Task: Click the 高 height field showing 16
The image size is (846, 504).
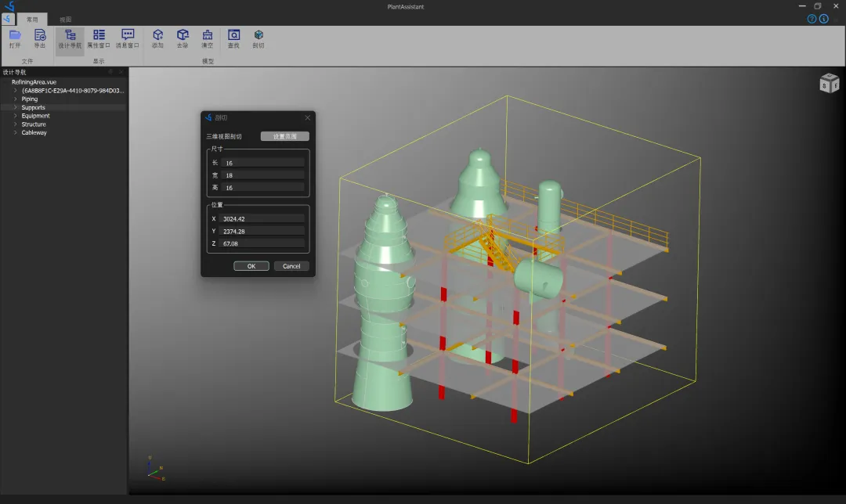Action: (x=262, y=188)
